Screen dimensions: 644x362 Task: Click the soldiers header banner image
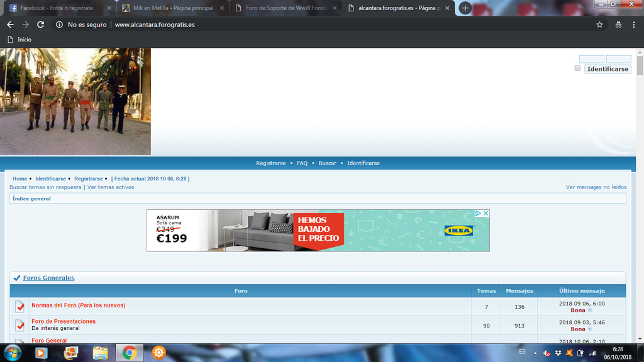75,101
